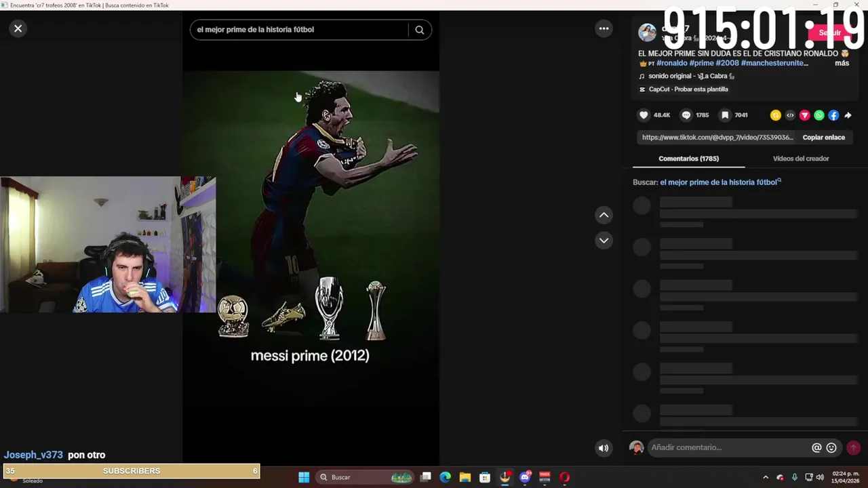Open Voicemeeter from taskbar
The height and width of the screenshot is (488, 868).
click(x=545, y=477)
